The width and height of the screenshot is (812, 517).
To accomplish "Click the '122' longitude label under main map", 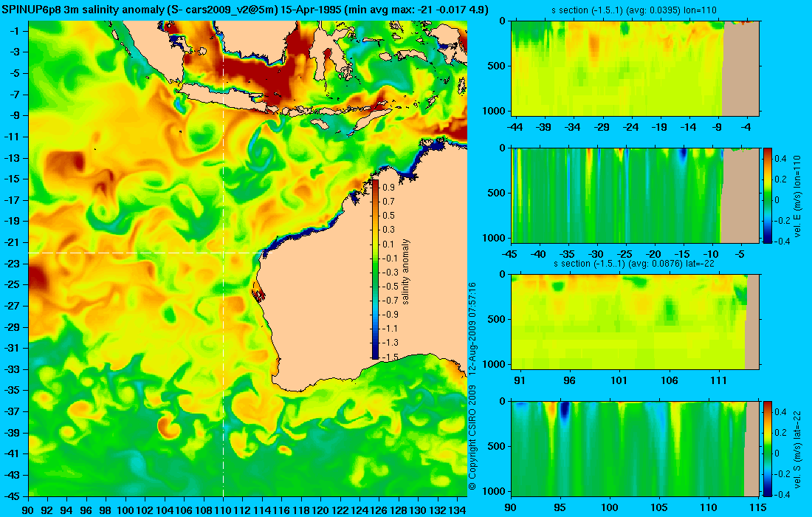I will [x=340, y=510].
